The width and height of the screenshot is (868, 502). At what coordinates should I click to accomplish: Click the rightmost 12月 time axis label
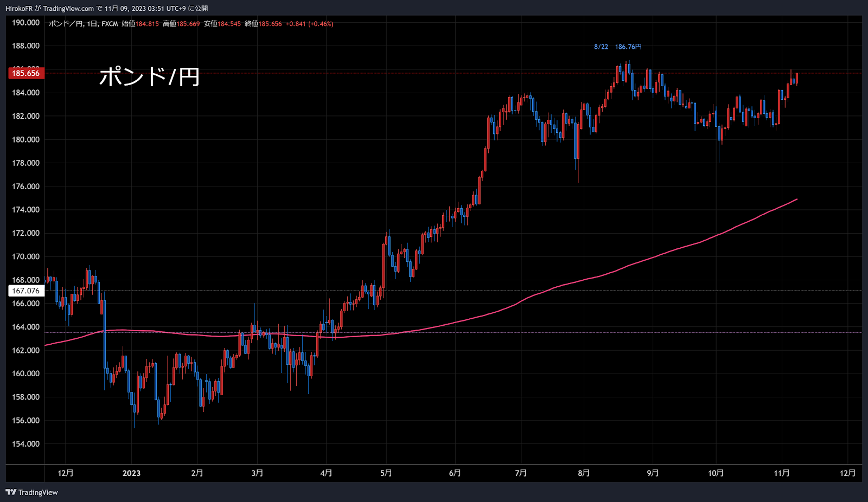(x=847, y=473)
